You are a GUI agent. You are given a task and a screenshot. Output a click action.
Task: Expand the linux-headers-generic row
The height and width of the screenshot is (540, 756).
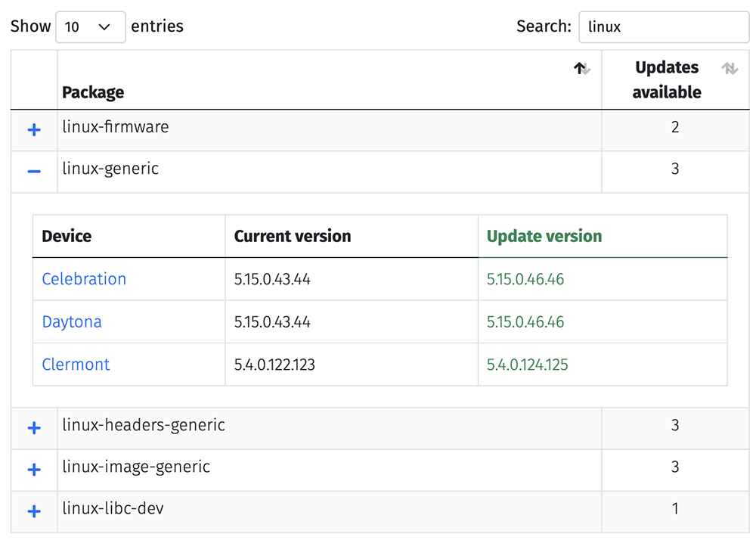(34, 427)
